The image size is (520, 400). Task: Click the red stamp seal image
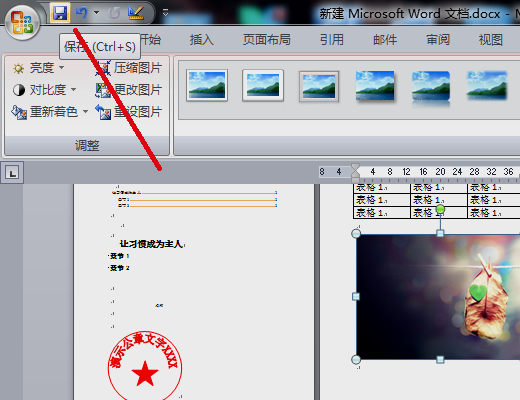[x=145, y=365]
